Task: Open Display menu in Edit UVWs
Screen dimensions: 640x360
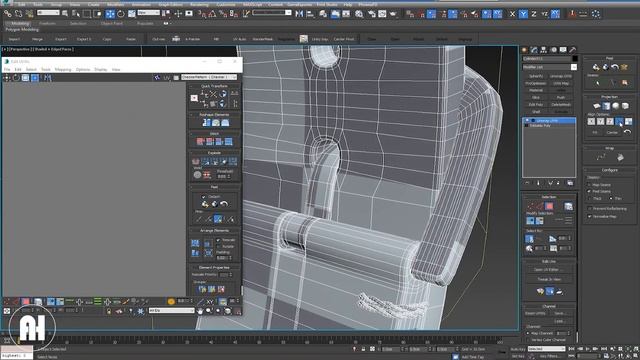Action: click(100, 70)
